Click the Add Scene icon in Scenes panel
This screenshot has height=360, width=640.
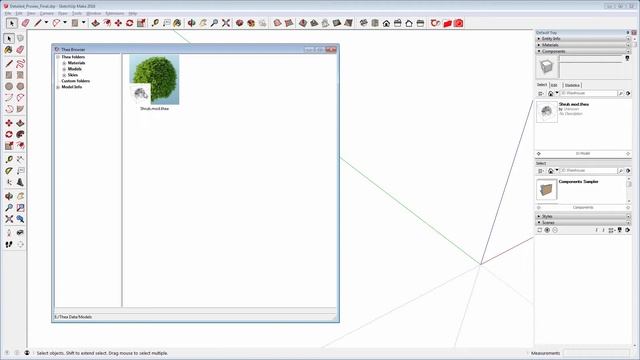(547, 230)
